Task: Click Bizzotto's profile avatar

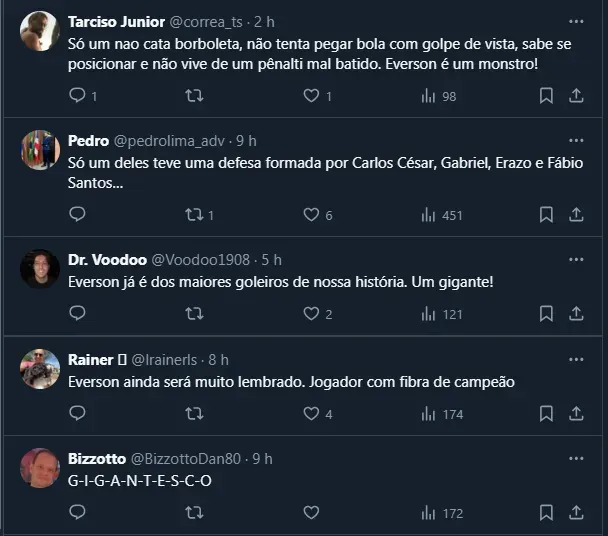Action: [40, 468]
